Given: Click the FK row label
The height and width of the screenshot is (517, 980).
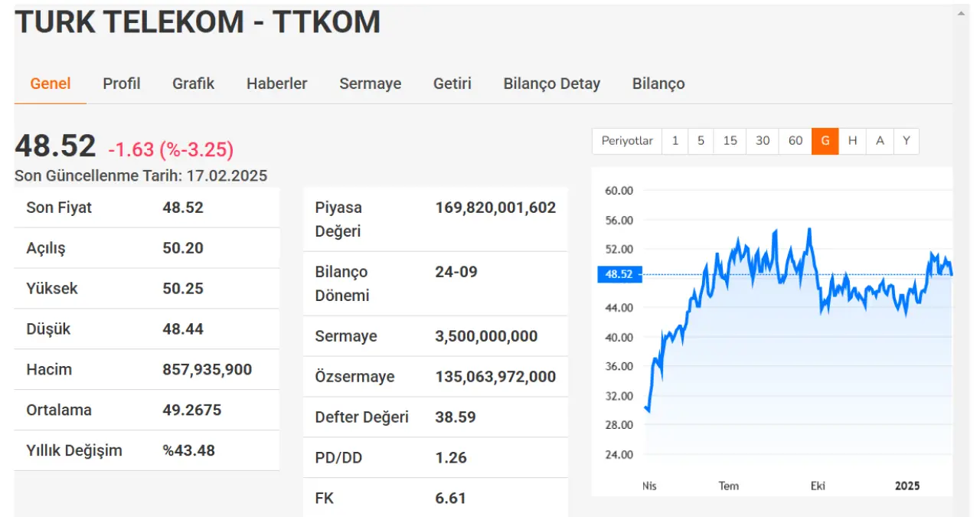Looking at the screenshot, I should pos(325,499).
